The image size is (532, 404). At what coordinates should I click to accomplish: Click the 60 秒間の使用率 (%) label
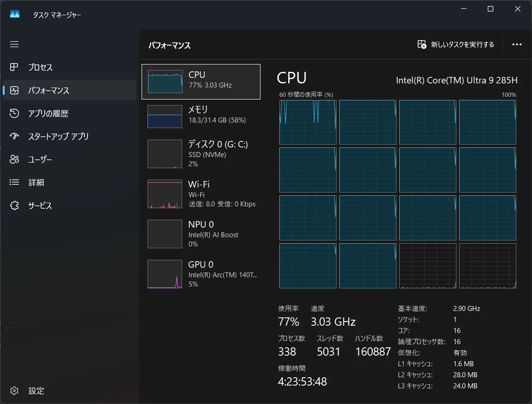click(x=306, y=94)
